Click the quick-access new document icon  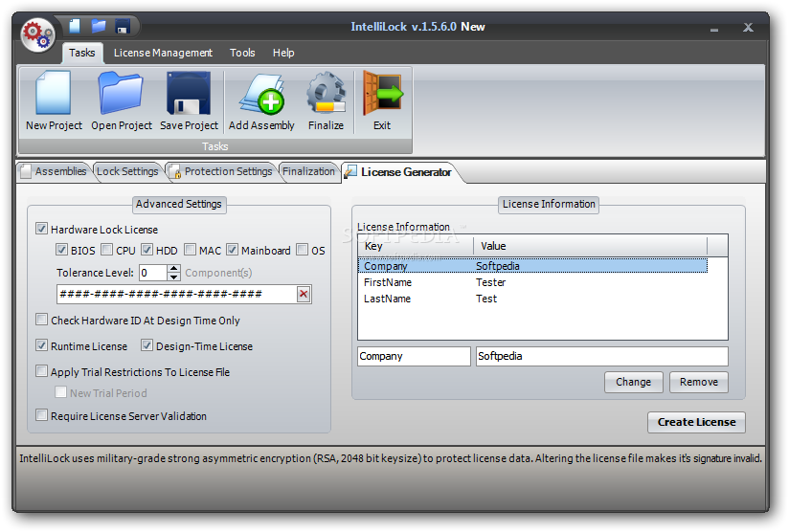[75, 26]
